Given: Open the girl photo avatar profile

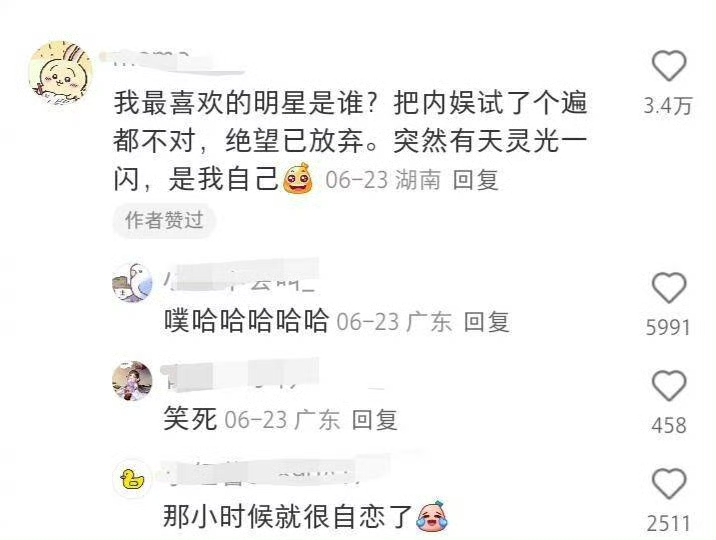Looking at the screenshot, I should click(x=132, y=381).
